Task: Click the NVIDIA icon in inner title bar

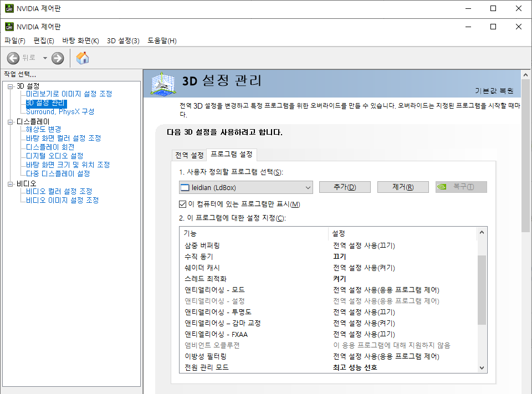Action: click(9, 27)
